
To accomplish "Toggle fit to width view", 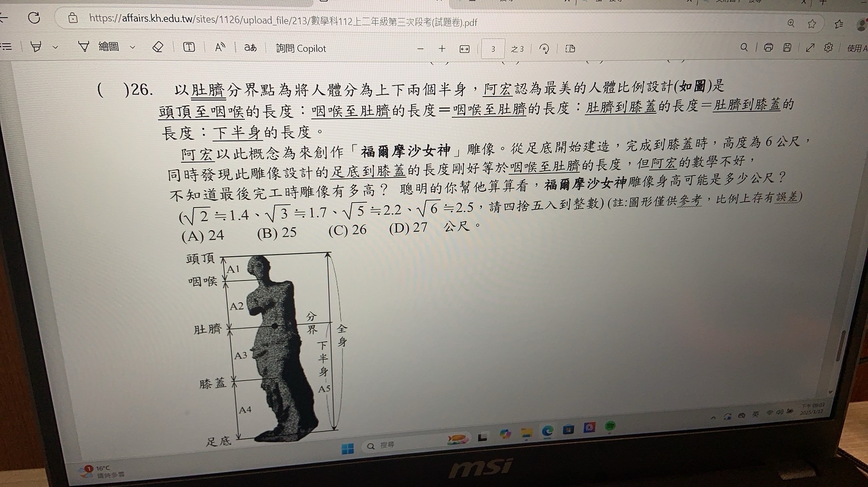I will (464, 49).
